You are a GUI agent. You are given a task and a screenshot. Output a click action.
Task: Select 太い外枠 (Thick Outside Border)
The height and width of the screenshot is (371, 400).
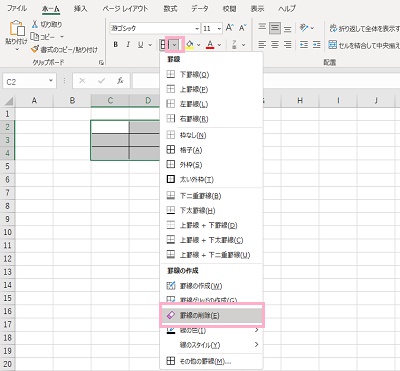point(211,179)
